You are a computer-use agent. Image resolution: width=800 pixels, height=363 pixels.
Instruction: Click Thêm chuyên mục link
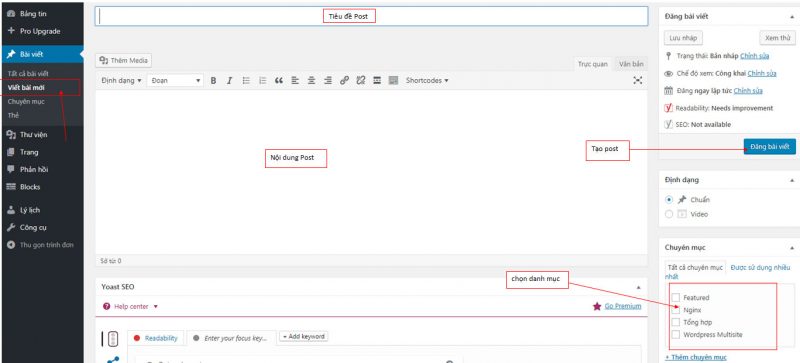pos(696,357)
